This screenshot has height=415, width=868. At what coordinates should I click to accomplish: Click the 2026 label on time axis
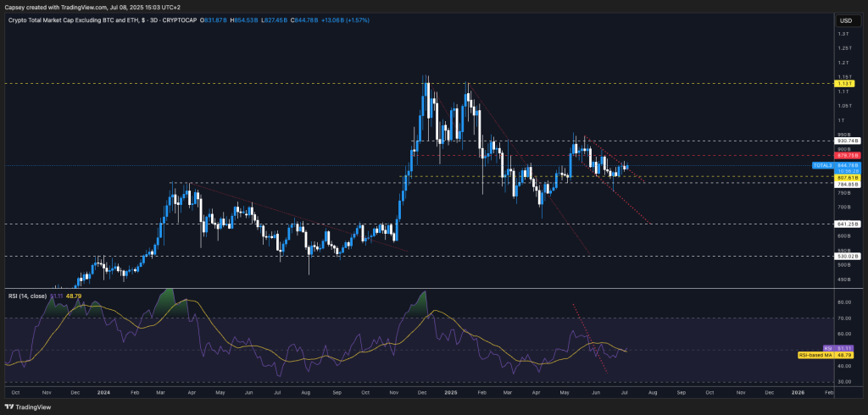798,393
